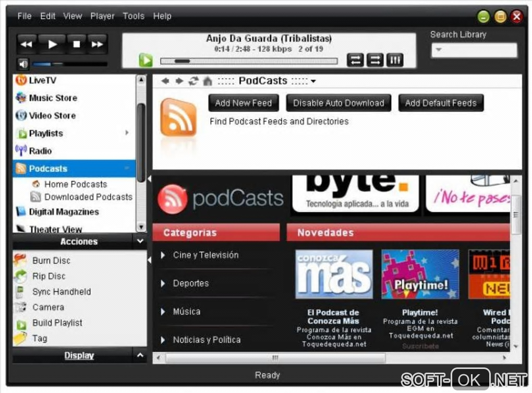Click the Sync Handheld action
The height and width of the screenshot is (393, 532).
point(62,292)
